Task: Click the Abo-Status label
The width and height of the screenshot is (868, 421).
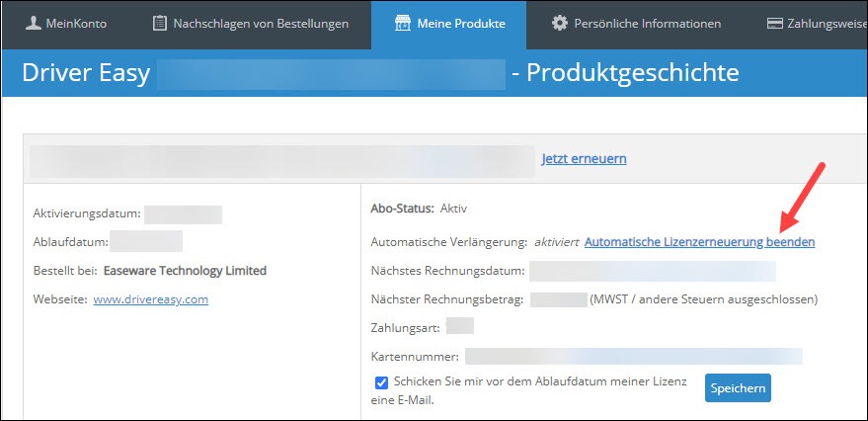Action: pos(403,209)
